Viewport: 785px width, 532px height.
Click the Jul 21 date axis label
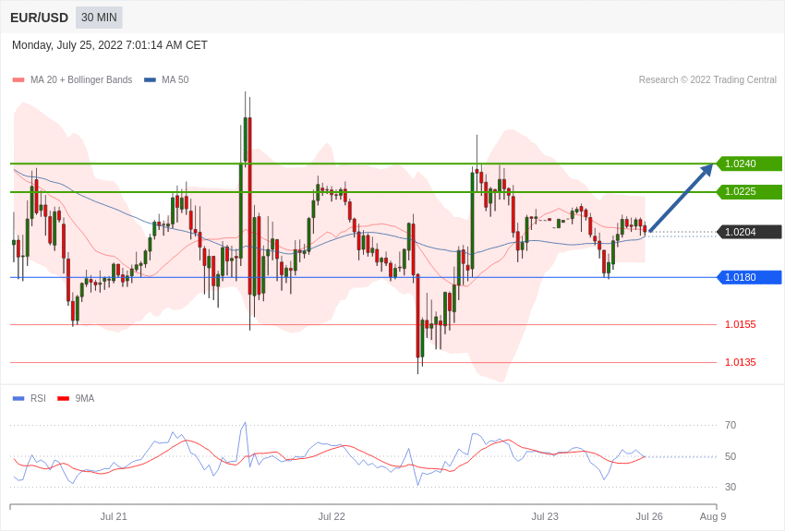pos(114,516)
